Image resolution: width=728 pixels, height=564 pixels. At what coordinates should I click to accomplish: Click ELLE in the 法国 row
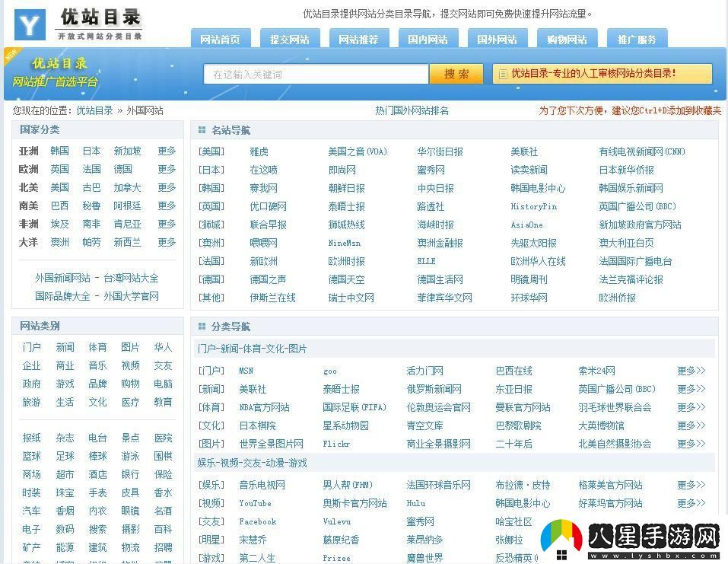[x=426, y=261]
